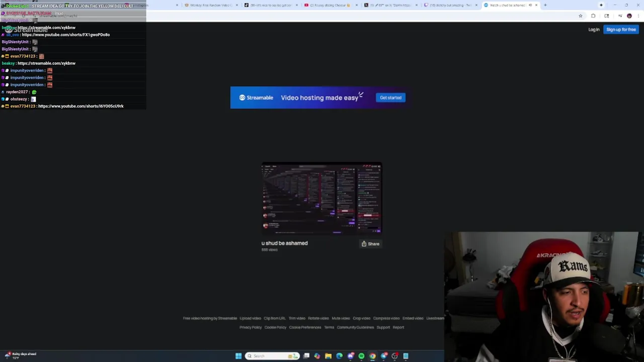Click the green emote in rayden2027's message
Screen dimensions: 644x362
[34, 92]
